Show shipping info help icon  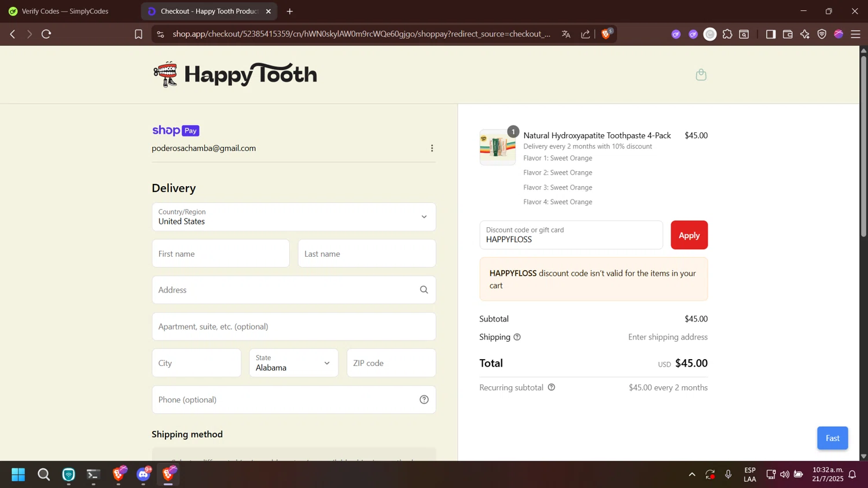click(x=517, y=337)
